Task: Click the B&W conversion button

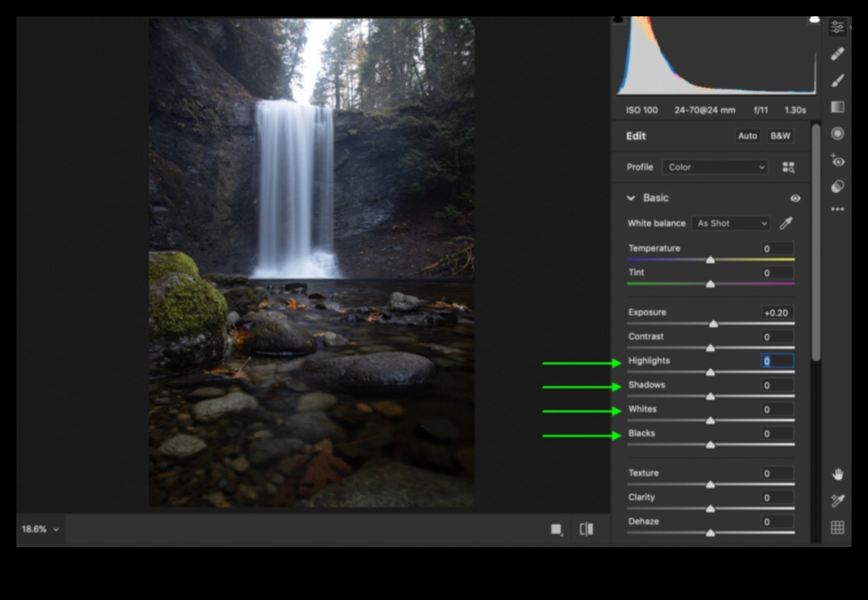Action: click(x=780, y=136)
